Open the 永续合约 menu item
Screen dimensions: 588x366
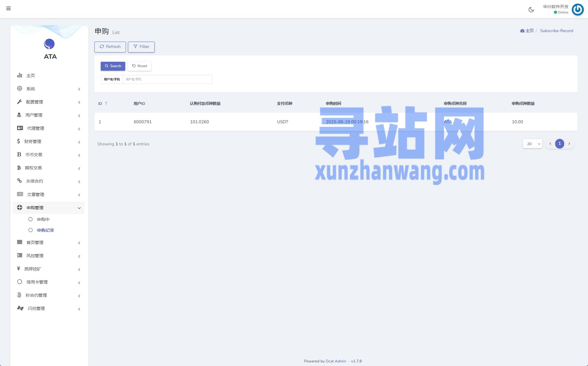(x=48, y=181)
